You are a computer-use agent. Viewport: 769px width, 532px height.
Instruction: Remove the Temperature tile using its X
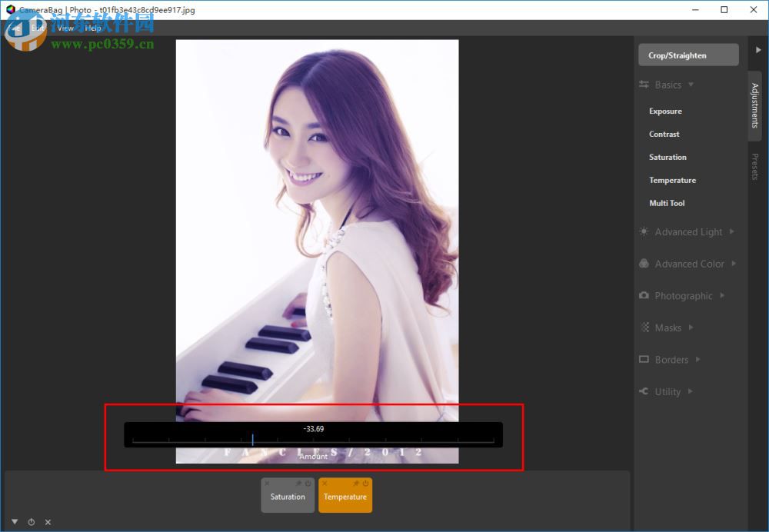[325, 484]
